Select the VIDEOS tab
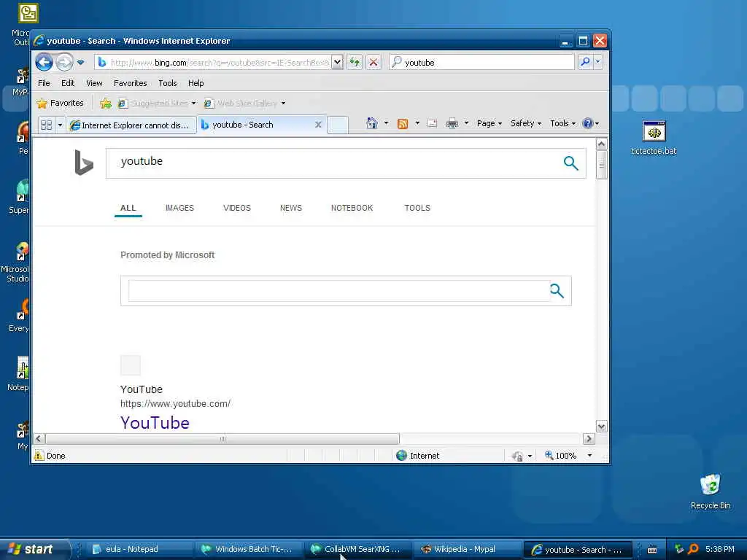 tap(237, 208)
